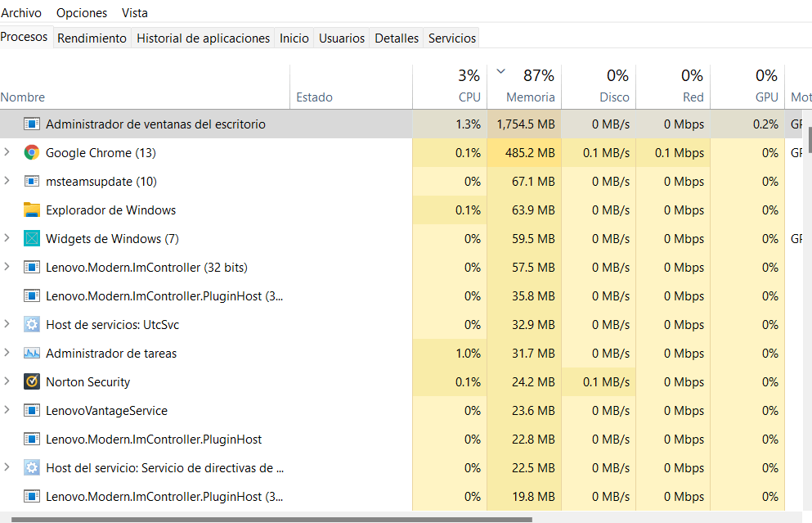Click the vertical scrollbar thumb

click(810, 140)
